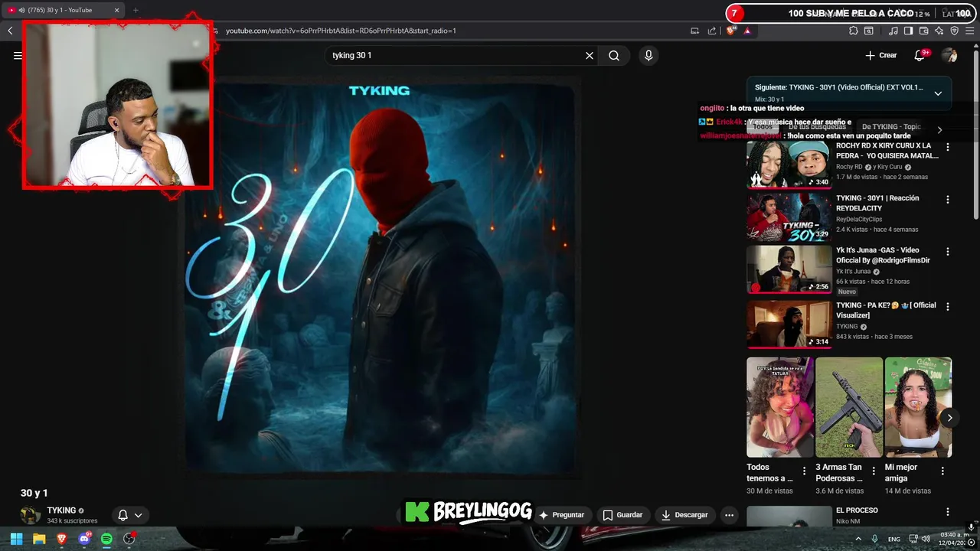Open 'Todos tenemos a...' short thumbnail
This screenshot has width=980, height=551.
780,407
